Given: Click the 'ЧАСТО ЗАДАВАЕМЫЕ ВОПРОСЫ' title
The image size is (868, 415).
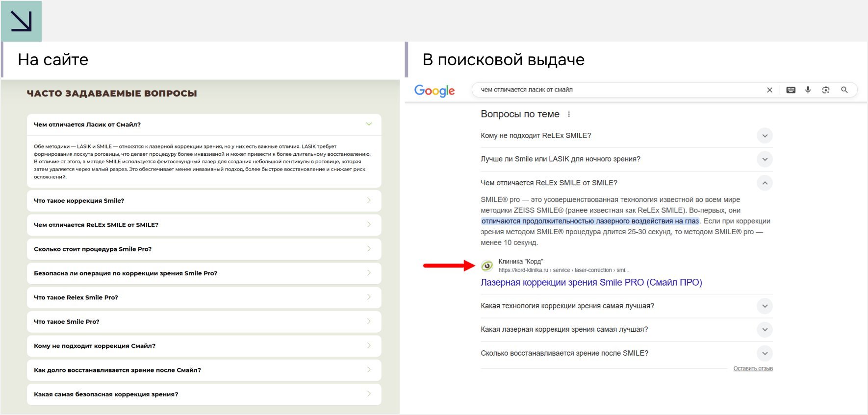Looking at the screenshot, I should coord(112,94).
